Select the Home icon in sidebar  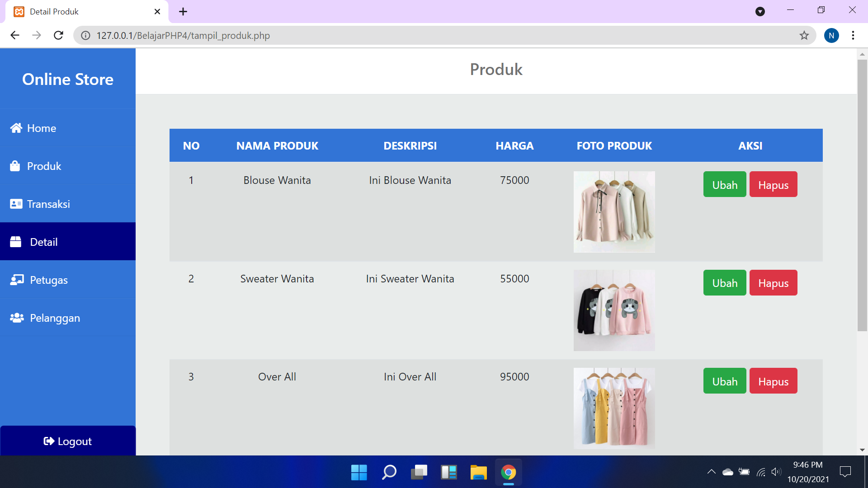16,128
